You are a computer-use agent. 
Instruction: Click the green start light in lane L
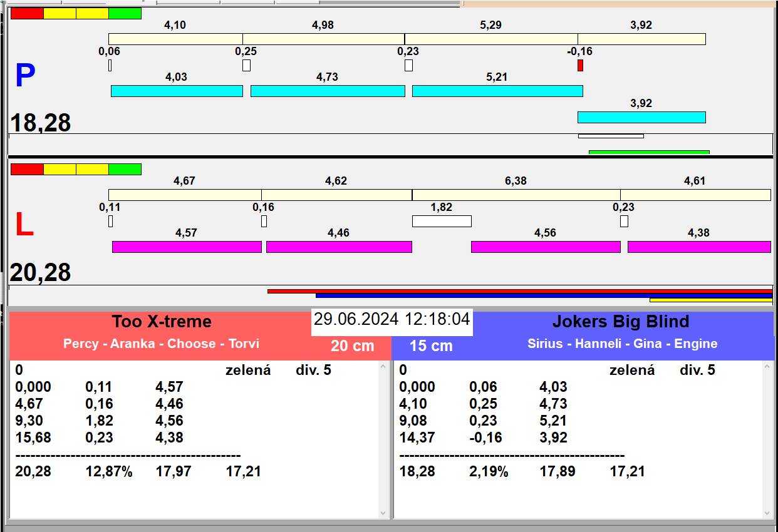(125, 169)
